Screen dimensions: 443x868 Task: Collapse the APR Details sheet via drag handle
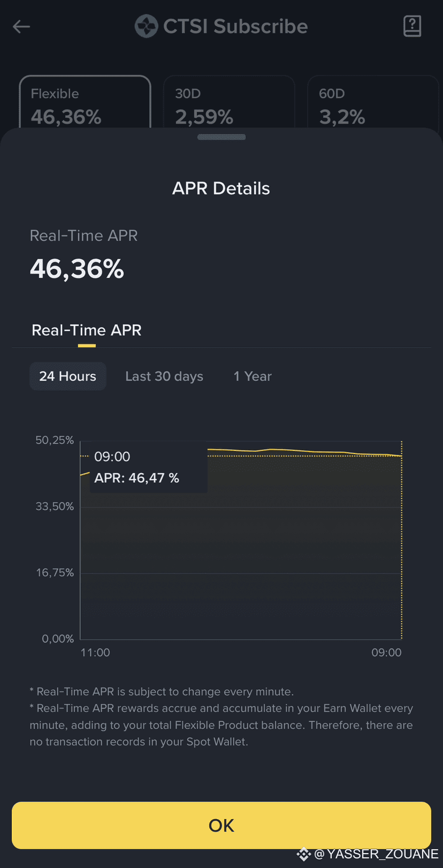click(x=221, y=137)
